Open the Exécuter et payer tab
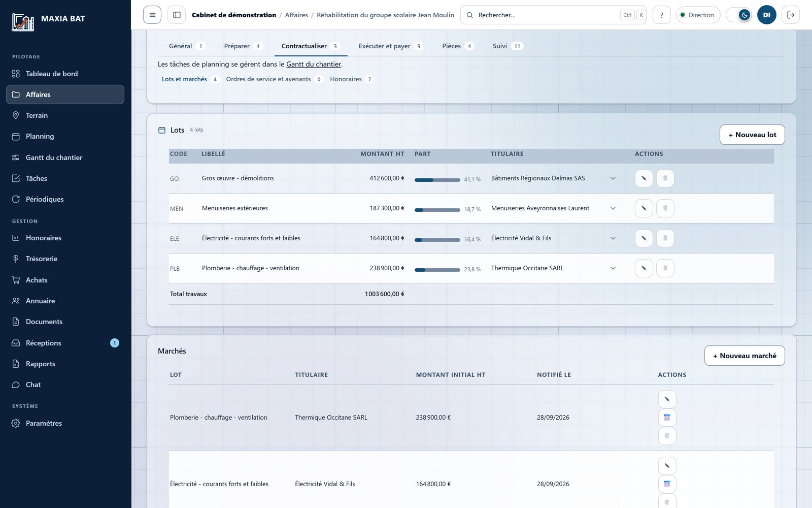Viewport: 812px width, 508px height. [391, 46]
